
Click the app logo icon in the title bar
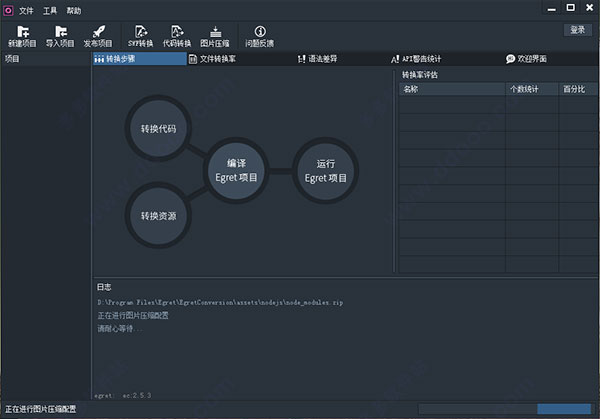[8, 10]
